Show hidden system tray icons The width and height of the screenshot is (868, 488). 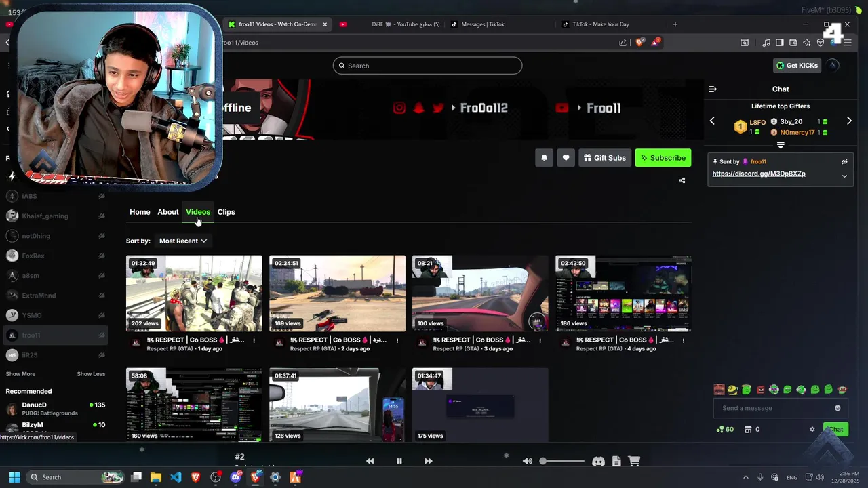746,477
